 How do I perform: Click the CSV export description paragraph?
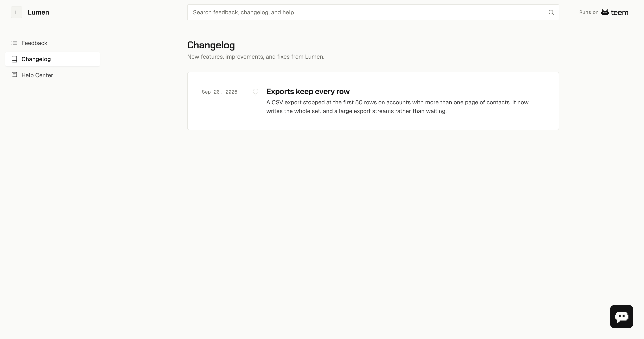[397, 107]
